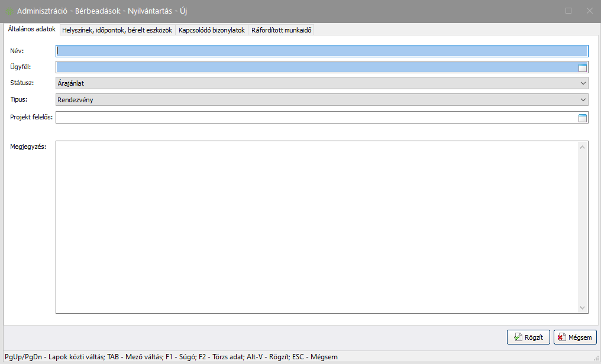The width and height of the screenshot is (601, 364).
Task: Close the window with the X icon
Action: 589,11
